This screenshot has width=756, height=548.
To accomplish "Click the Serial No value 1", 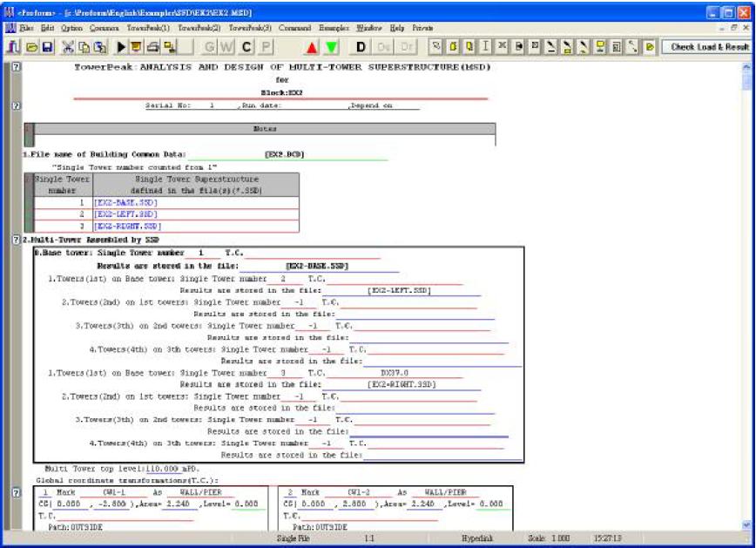I will coord(212,105).
